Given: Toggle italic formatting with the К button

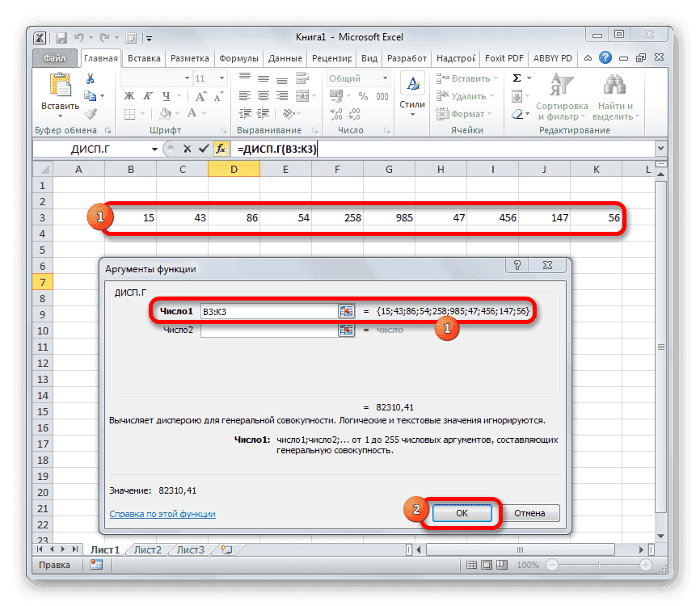Looking at the screenshot, I should tap(146, 95).
